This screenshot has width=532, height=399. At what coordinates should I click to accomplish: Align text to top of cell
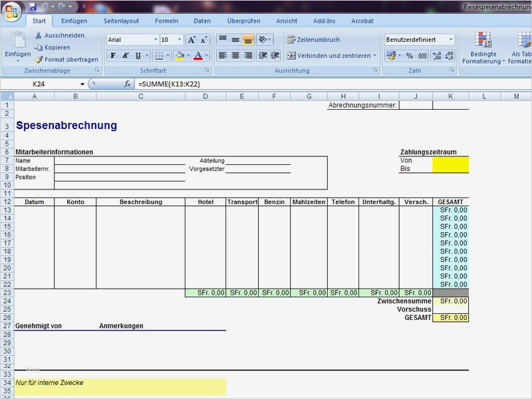coord(223,40)
